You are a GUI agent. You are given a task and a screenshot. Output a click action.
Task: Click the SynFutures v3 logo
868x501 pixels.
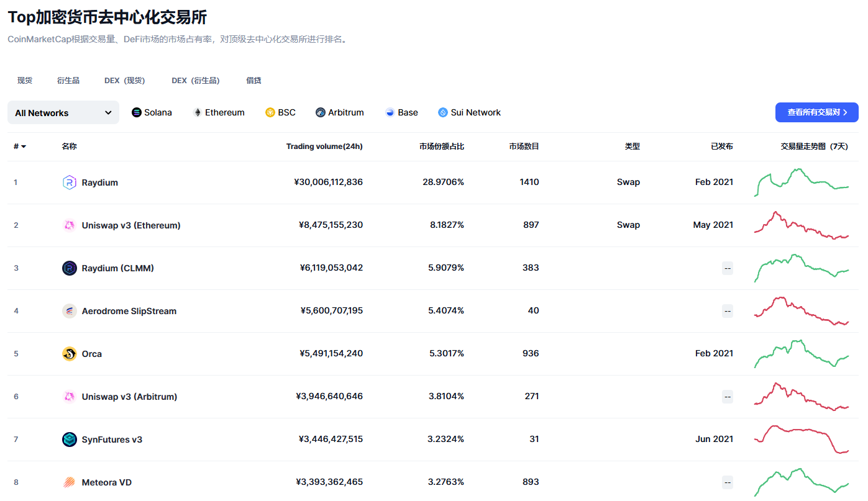[69, 439]
